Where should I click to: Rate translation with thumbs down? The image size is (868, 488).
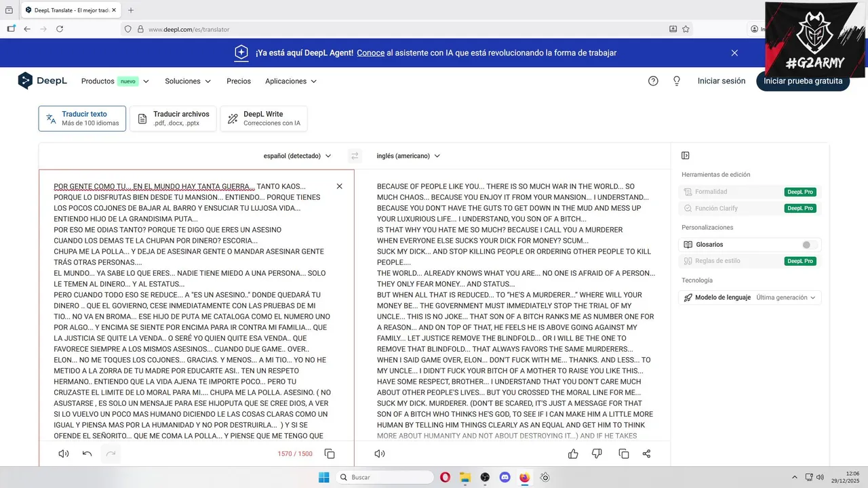[597, 453]
